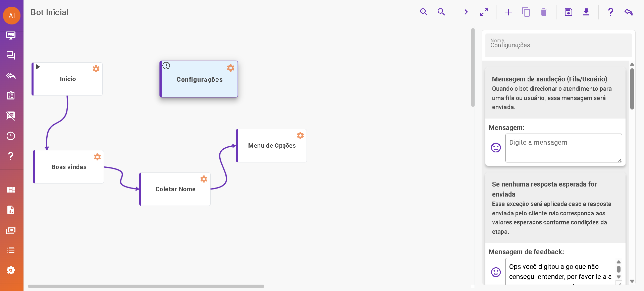Duplicate selected step with copy icon

point(526,12)
